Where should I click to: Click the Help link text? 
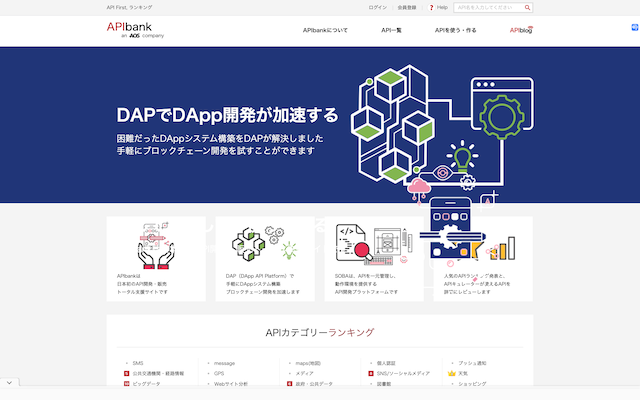pos(442,7)
